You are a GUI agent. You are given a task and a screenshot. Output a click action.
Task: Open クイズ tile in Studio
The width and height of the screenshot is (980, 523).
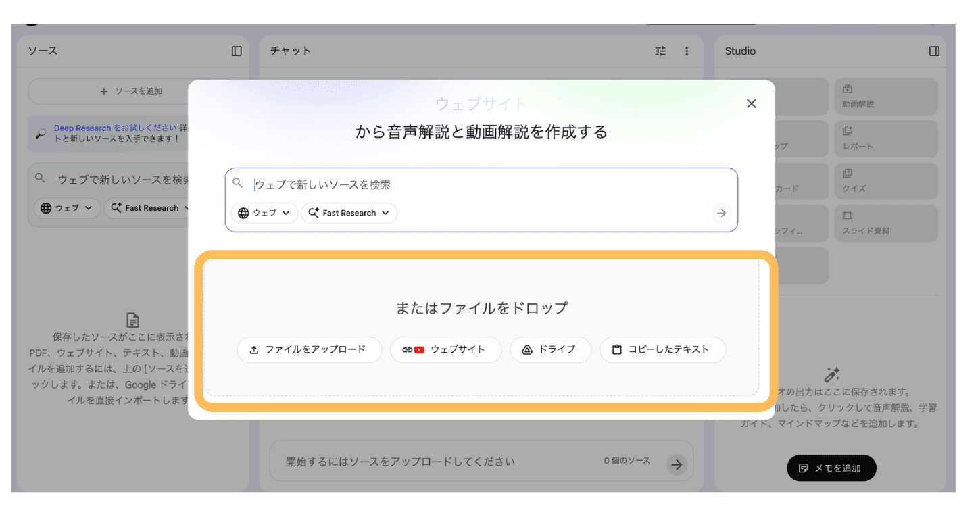(x=885, y=181)
